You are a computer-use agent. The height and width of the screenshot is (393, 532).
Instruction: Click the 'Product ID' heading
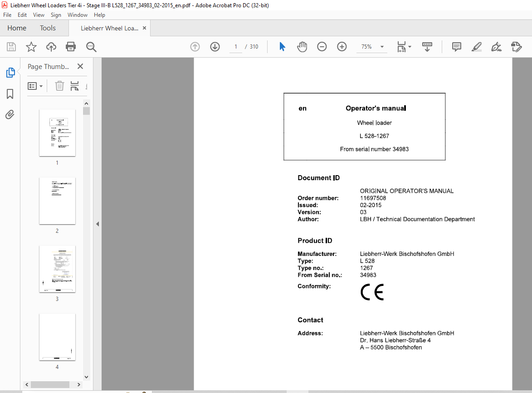click(315, 241)
